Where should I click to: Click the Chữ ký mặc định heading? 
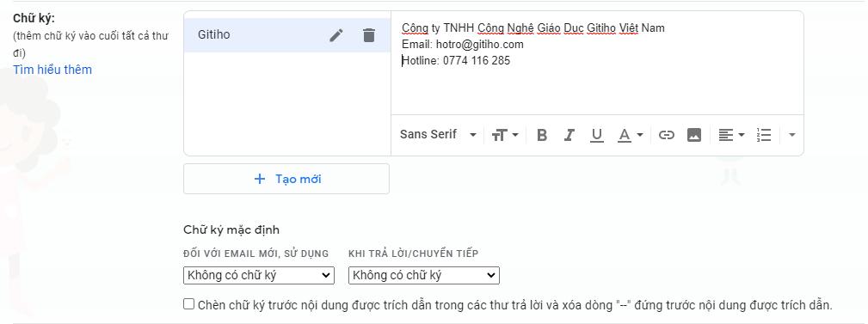231,230
